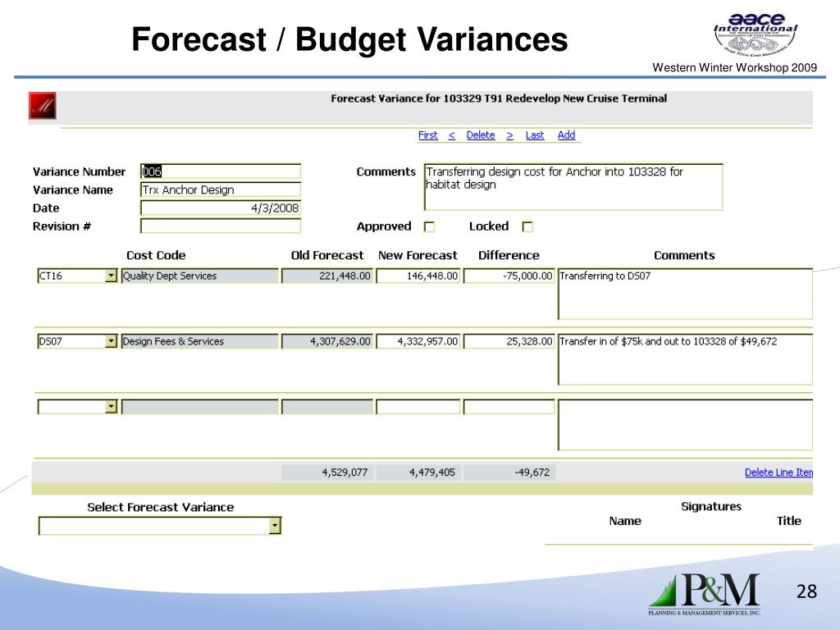Screen dimensions: 840x630
Task: Click Difference field -75,000.00
Action: pyautogui.click(x=509, y=276)
